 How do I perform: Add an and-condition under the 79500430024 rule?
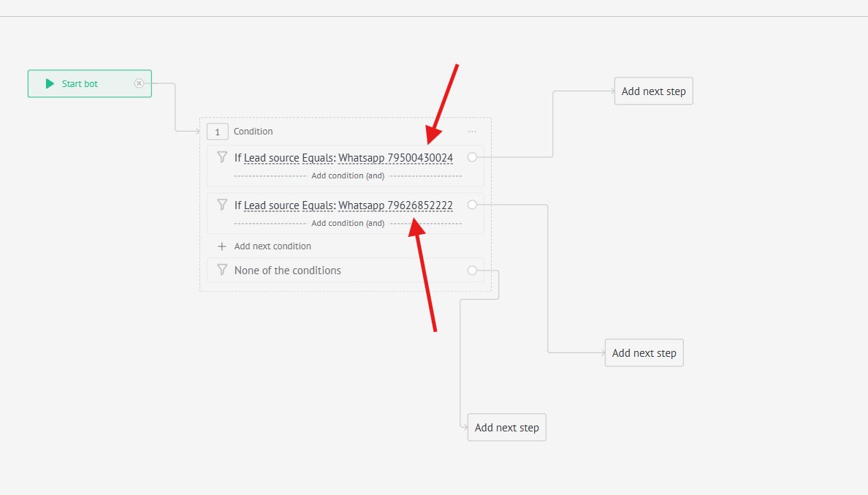(x=348, y=175)
